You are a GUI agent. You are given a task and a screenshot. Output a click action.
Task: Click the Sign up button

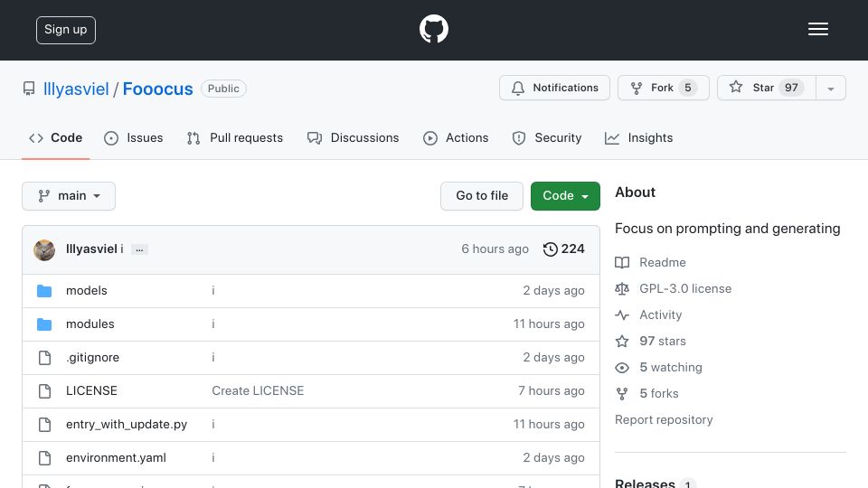click(66, 30)
